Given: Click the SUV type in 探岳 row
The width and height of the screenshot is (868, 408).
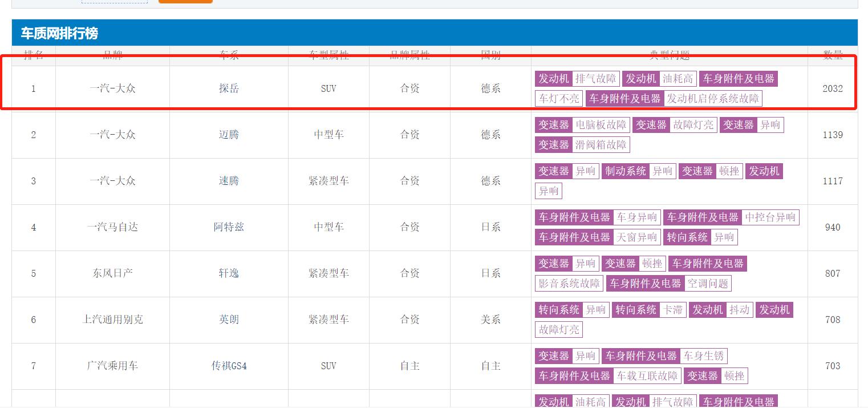Looking at the screenshot, I should coord(328,88).
